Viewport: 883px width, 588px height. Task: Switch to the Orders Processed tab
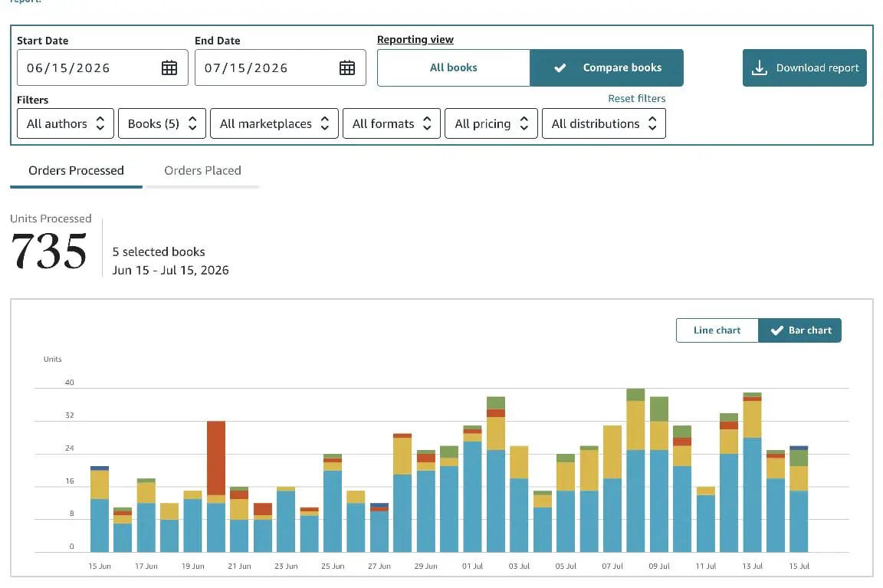[x=76, y=171]
